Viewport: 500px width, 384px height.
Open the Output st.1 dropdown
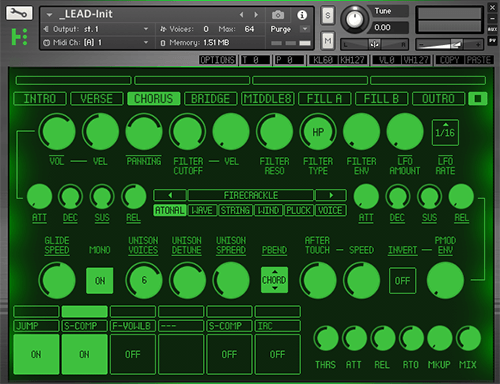146,29
